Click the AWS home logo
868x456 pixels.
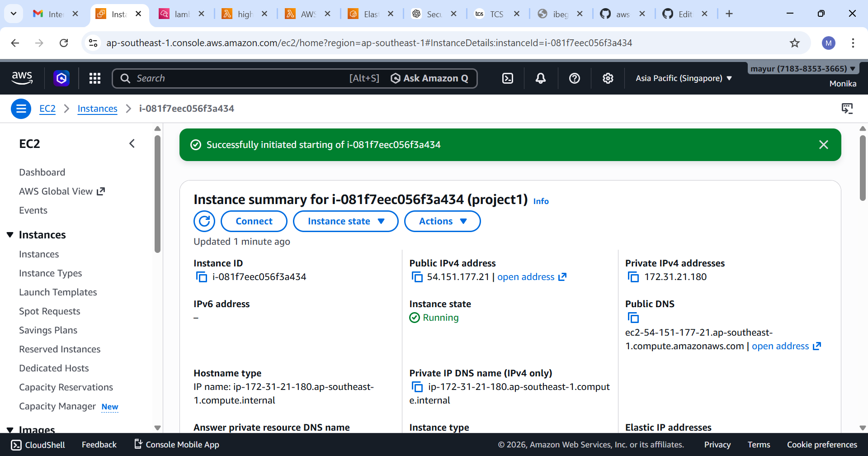22,78
